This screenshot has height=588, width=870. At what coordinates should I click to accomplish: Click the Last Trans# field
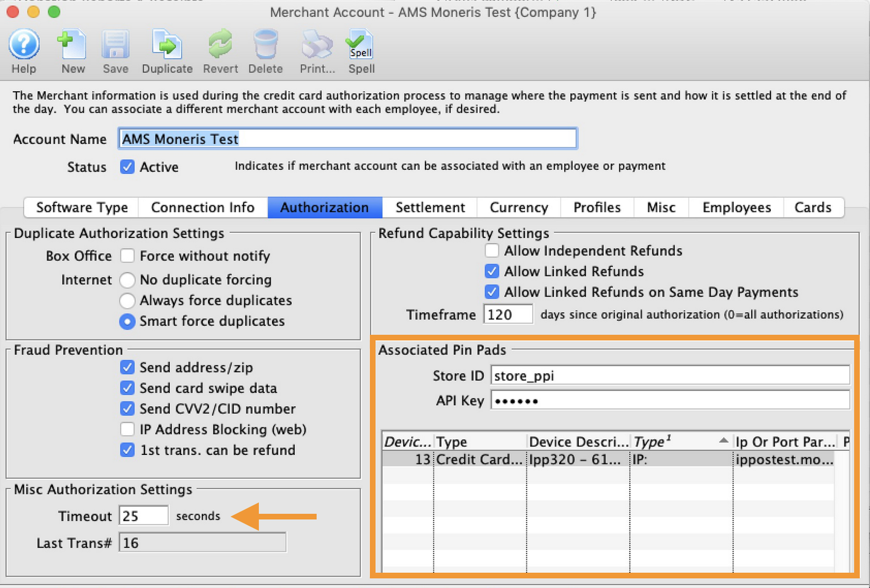coord(202,543)
